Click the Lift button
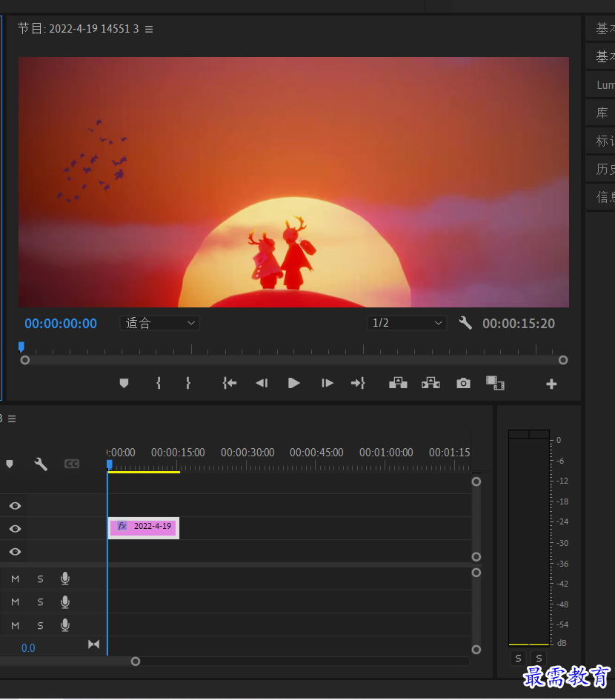The height and width of the screenshot is (700, 615). pos(398,383)
